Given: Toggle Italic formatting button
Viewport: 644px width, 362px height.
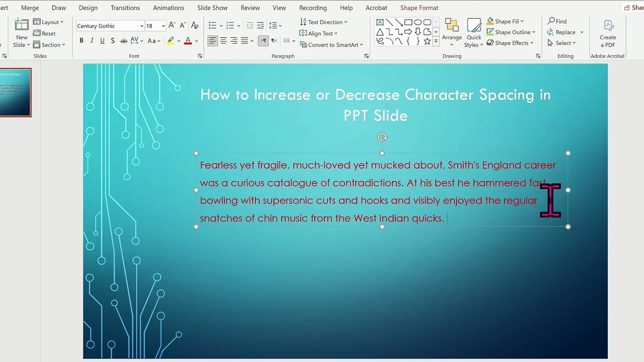Looking at the screenshot, I should pos(92,41).
